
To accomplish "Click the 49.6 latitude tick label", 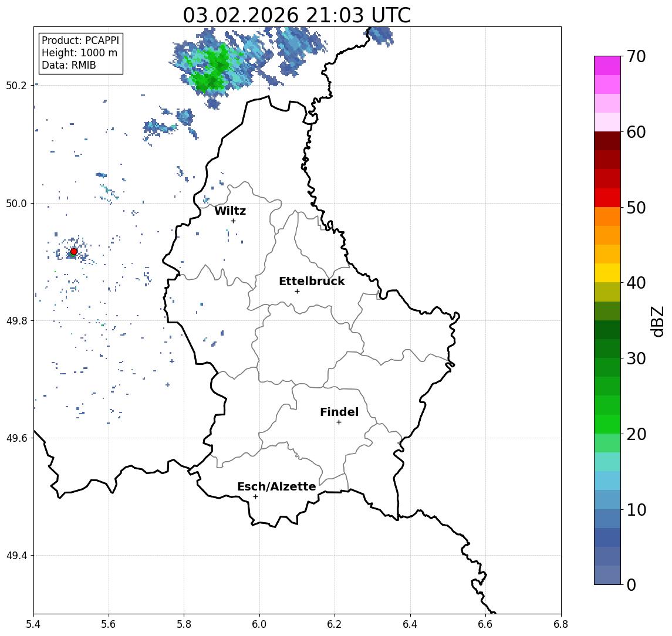I will [16, 438].
